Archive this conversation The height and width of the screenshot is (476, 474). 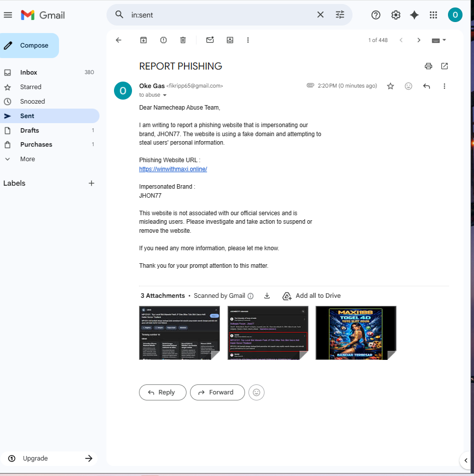click(143, 40)
